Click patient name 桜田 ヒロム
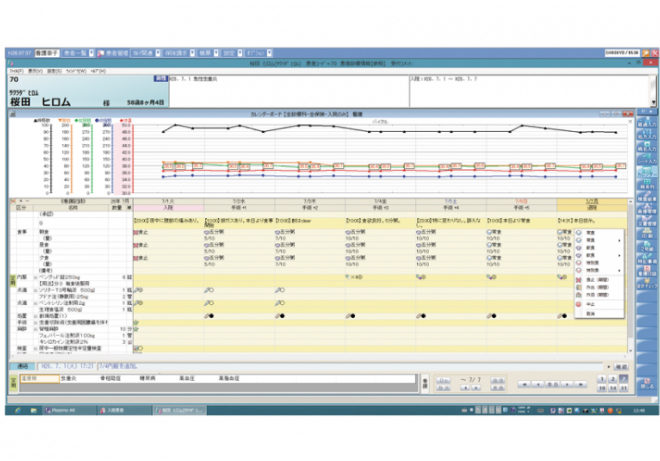This screenshot has width=660, height=461. point(40,102)
